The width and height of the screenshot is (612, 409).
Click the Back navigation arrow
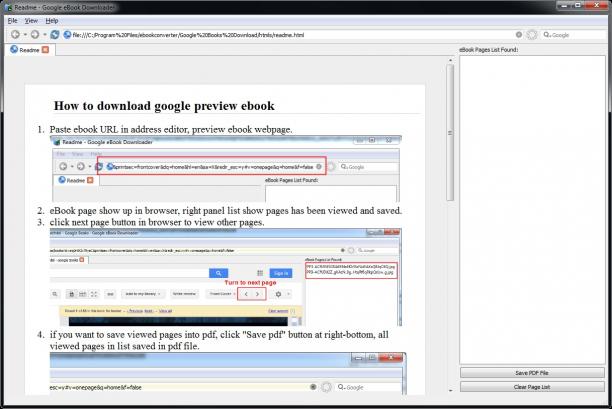[x=15, y=35]
